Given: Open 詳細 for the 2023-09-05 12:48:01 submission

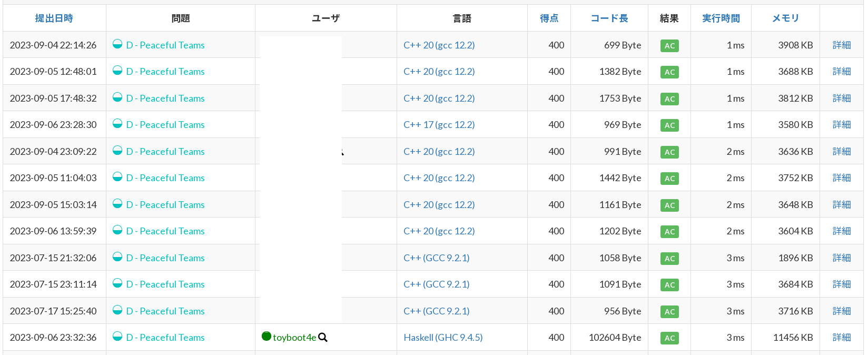Looking at the screenshot, I should point(842,72).
